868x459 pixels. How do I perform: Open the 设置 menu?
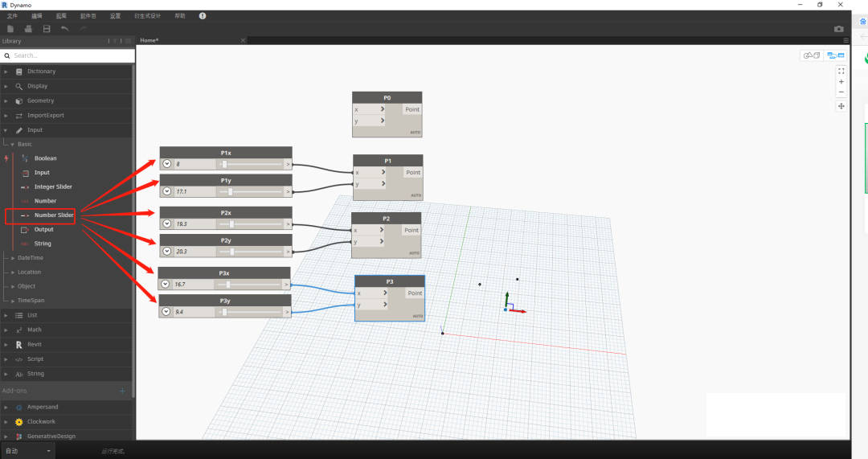115,16
